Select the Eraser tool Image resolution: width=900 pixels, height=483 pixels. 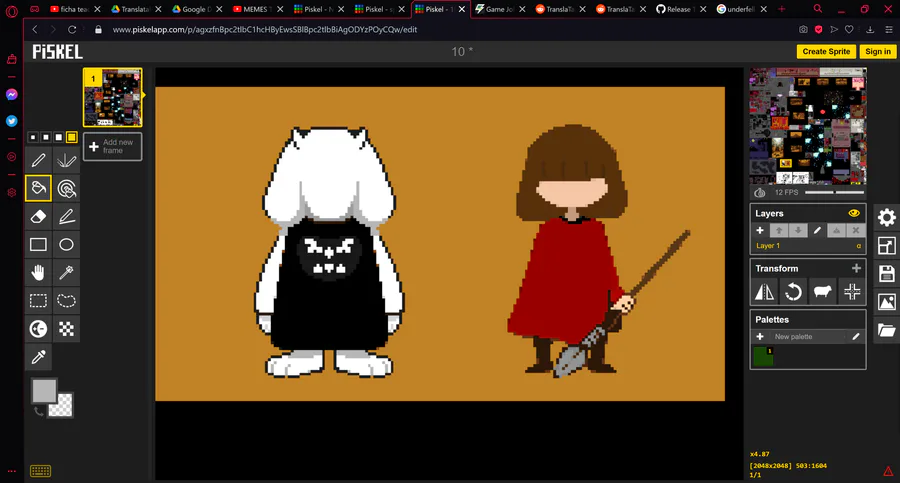[x=38, y=217]
